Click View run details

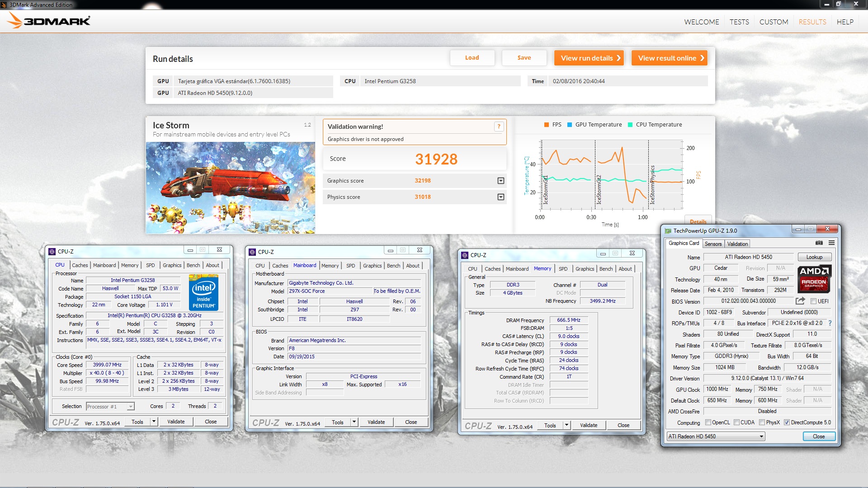(x=589, y=58)
